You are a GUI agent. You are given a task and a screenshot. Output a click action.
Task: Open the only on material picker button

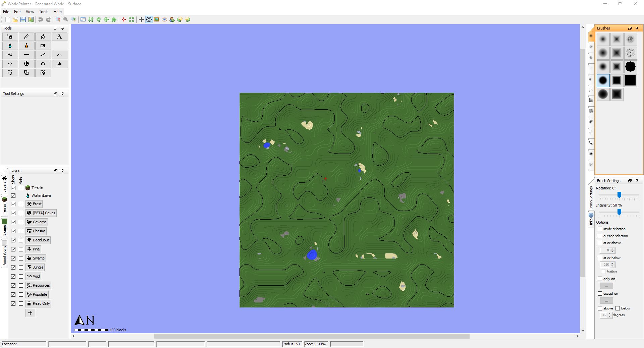[x=606, y=286]
